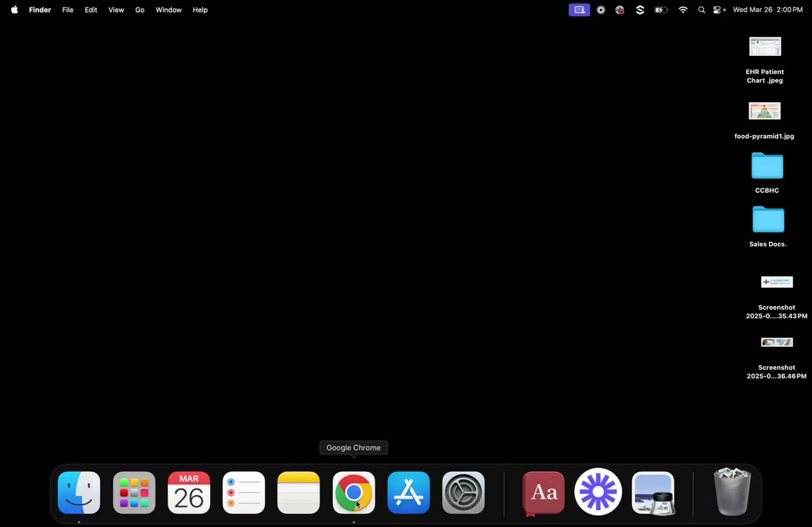This screenshot has width=812, height=527.
Task: Launch Preview from the Dock
Action: coord(653,493)
